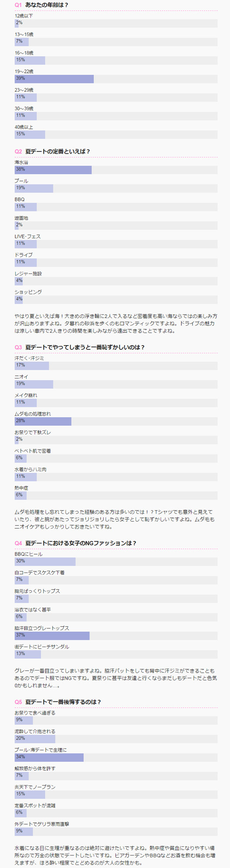The width and height of the screenshot is (230, 868).
Task: Click the 19～22歳 39% result bar
Action: click(116, 79)
